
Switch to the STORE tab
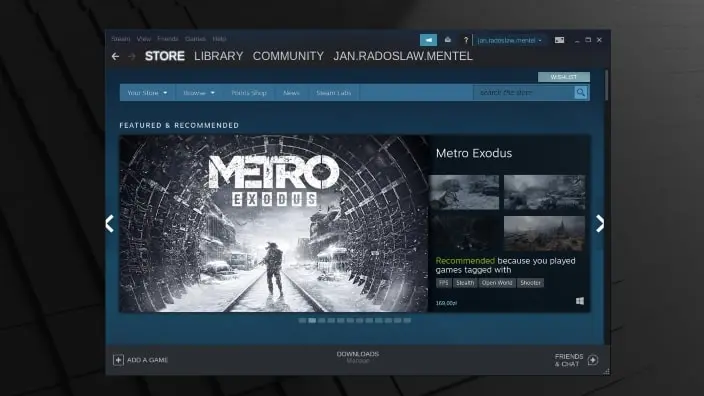click(x=165, y=56)
